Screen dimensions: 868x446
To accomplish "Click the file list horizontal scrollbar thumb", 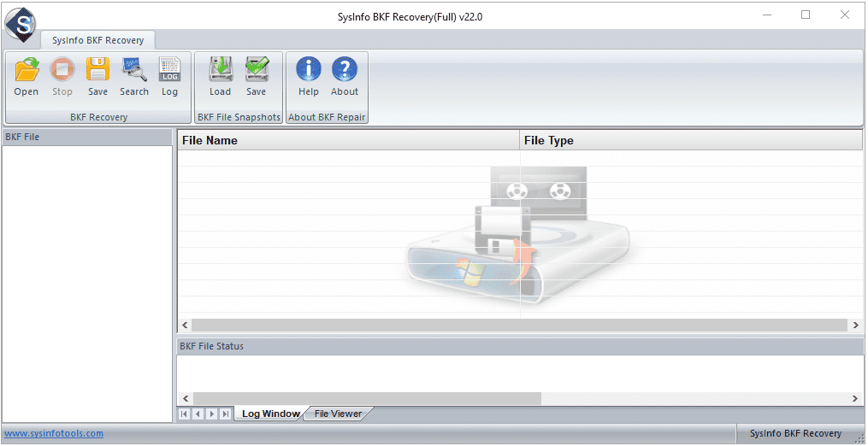I will (x=519, y=325).
